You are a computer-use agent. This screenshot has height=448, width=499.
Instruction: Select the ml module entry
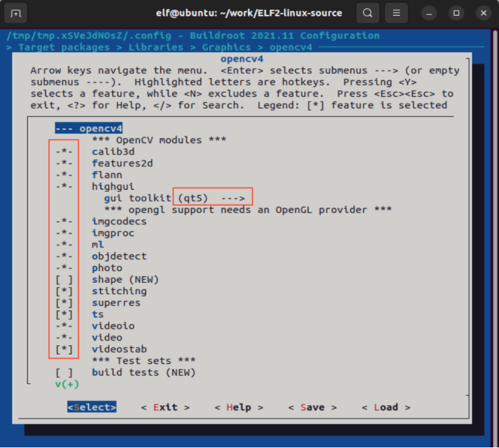point(80,245)
